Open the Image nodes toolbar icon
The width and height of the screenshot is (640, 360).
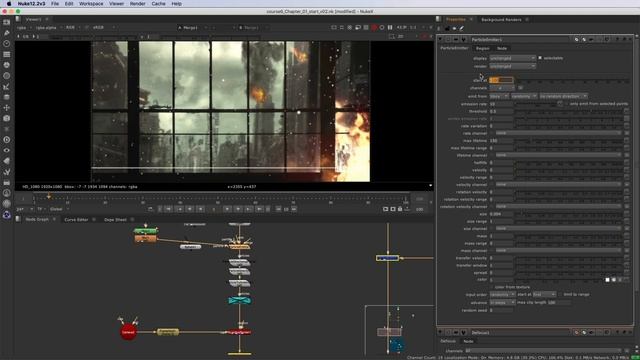(7, 22)
